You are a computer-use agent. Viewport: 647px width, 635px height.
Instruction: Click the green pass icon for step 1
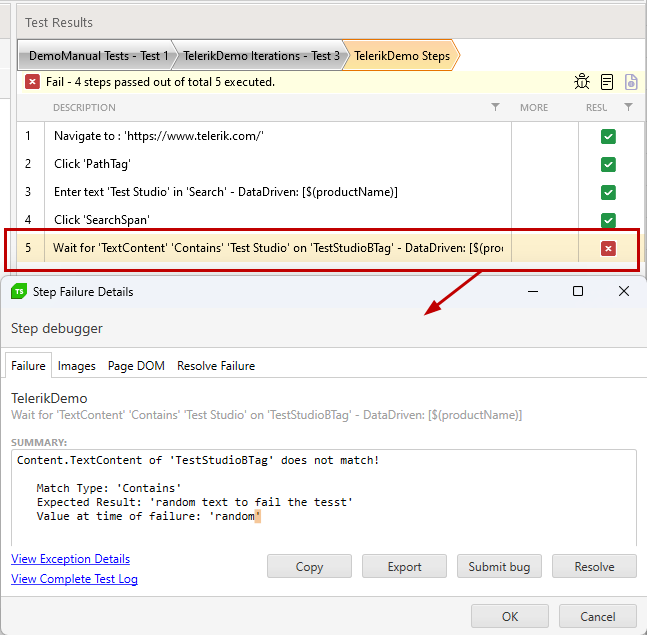608,137
